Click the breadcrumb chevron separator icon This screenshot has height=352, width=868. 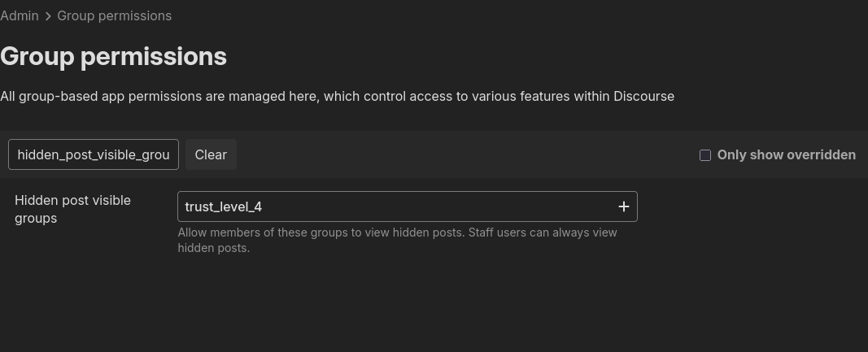pyautogui.click(x=48, y=16)
